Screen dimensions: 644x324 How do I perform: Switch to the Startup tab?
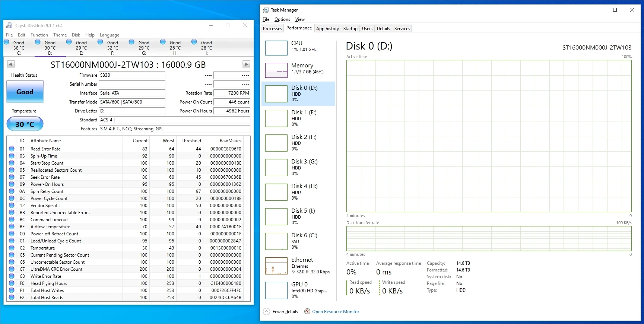click(350, 29)
